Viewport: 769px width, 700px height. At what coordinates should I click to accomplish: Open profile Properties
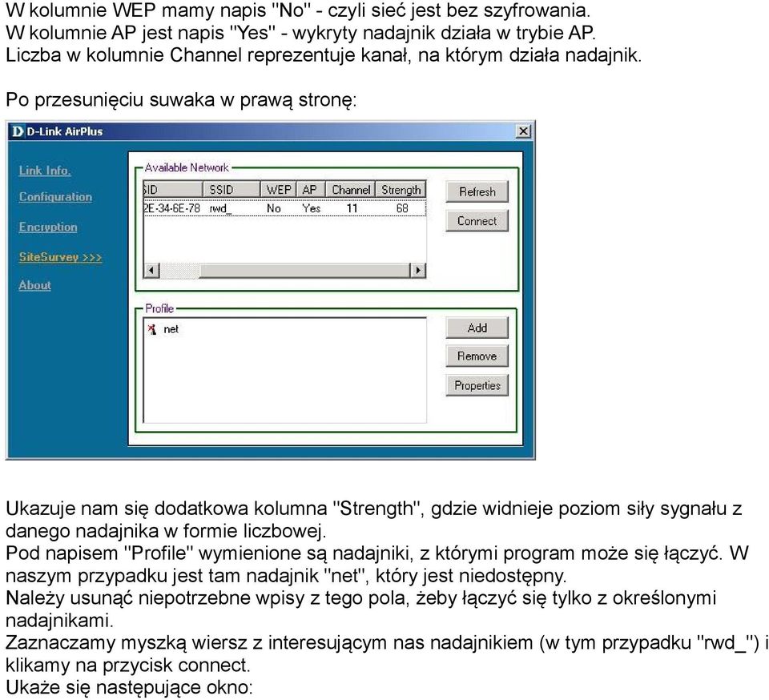[477, 386]
